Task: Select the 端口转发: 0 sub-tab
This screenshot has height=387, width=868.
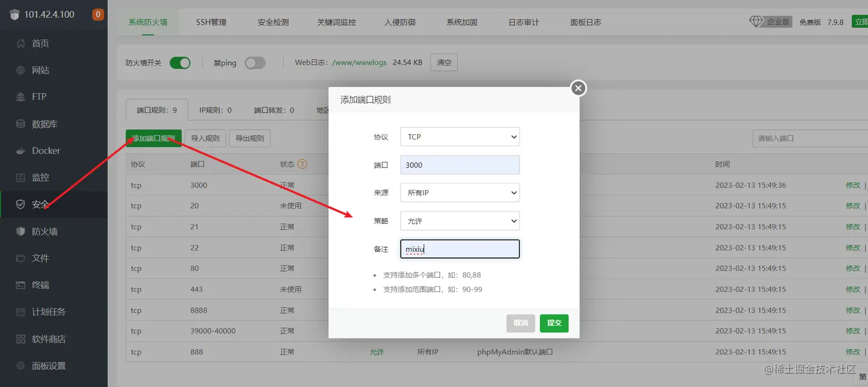Action: 274,110
